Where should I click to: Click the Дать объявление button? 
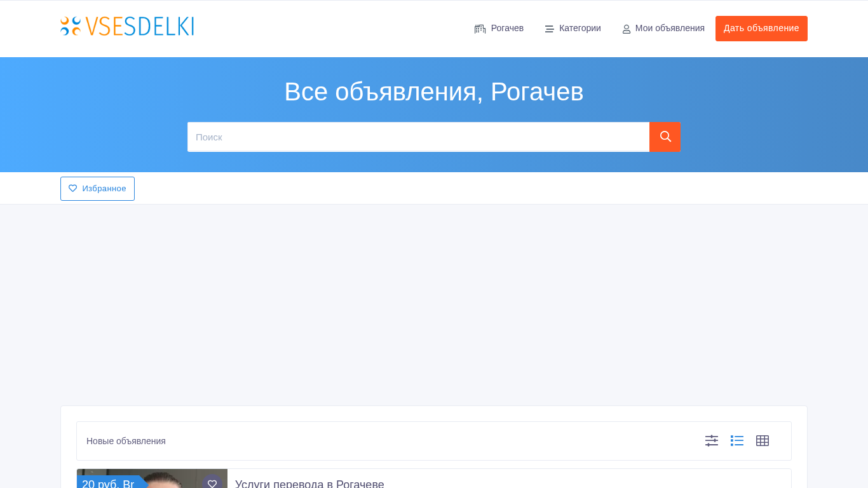(761, 29)
